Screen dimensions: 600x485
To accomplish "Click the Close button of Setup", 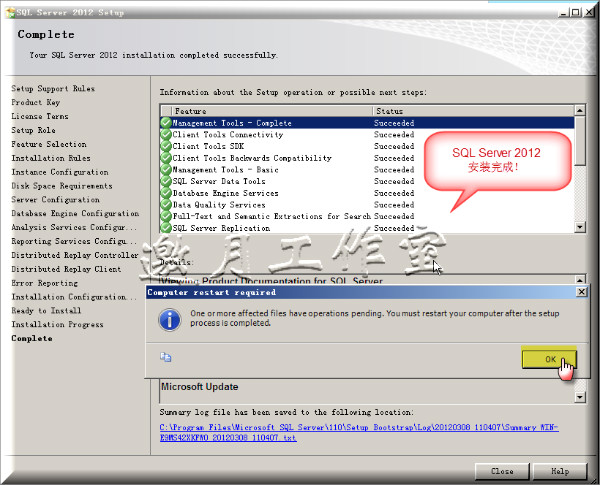I will (502, 471).
